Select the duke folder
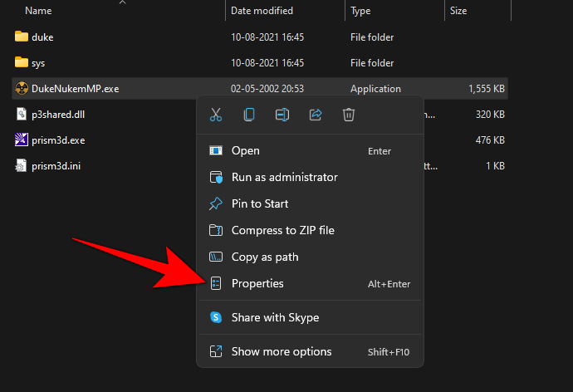573x392 pixels. tap(42, 37)
